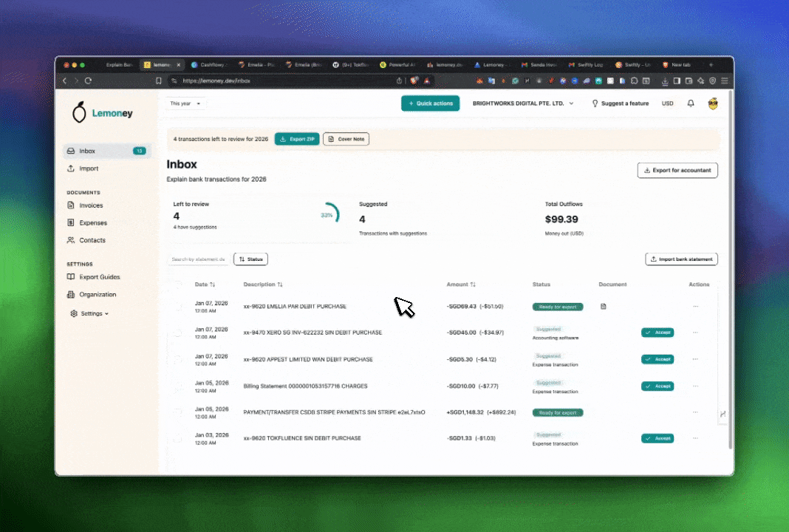Accept suggestion for APPEST LIMITED transaction
Viewport: 789px width, 532px height.
point(657,359)
